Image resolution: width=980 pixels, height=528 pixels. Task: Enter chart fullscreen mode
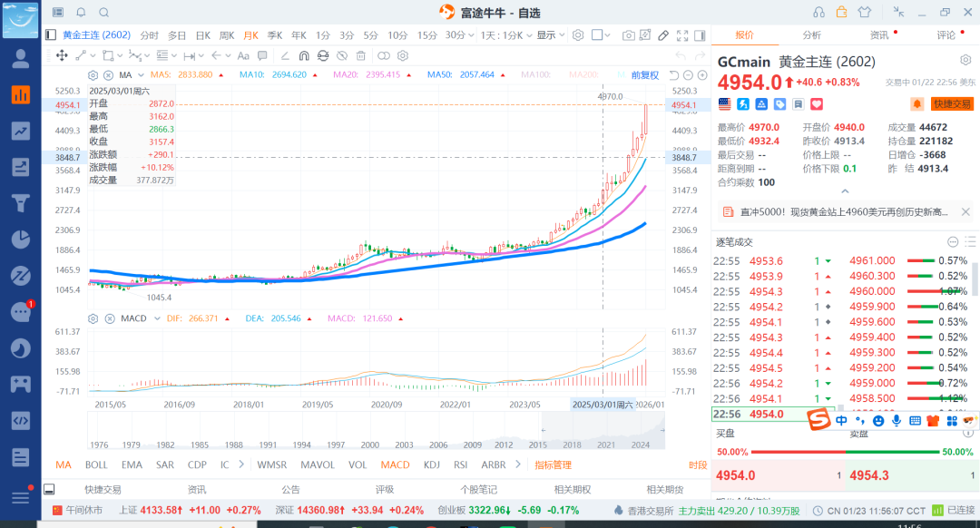pyautogui.click(x=682, y=35)
